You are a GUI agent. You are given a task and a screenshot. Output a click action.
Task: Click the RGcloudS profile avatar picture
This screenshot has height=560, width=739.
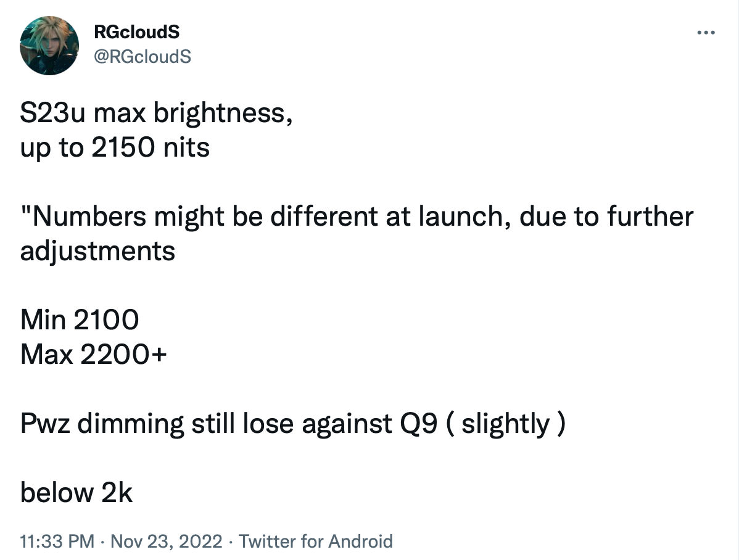(x=49, y=45)
